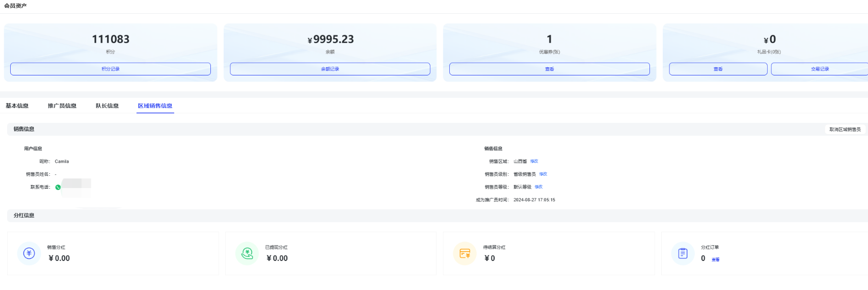This screenshot has height=290, width=868.
Task: Click the 111083 points value
Action: point(111,39)
